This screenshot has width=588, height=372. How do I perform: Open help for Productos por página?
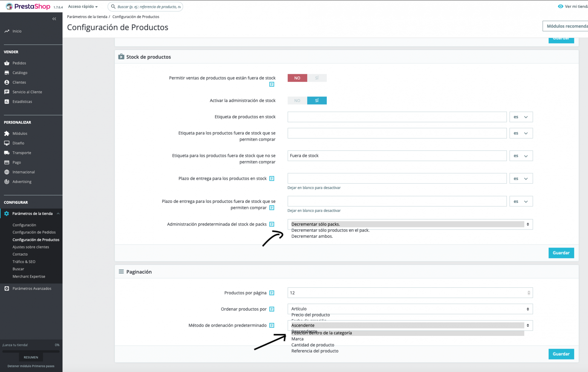pyautogui.click(x=272, y=293)
